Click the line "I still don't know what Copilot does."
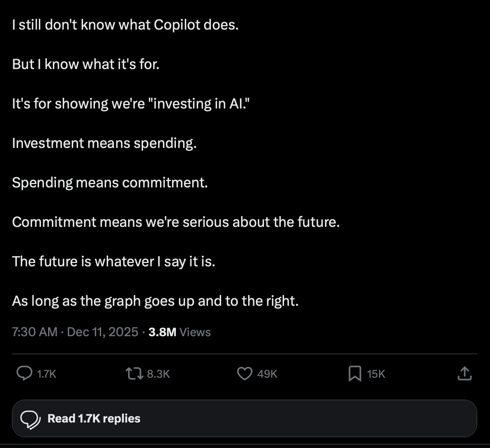Image resolution: width=490 pixels, height=448 pixels. point(125,25)
